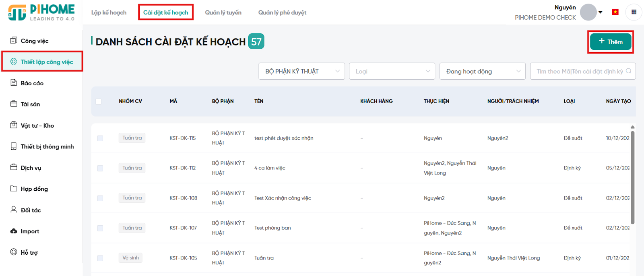Expand the BỘ PHẬN KỸ THUẬT dropdown

pyautogui.click(x=301, y=71)
